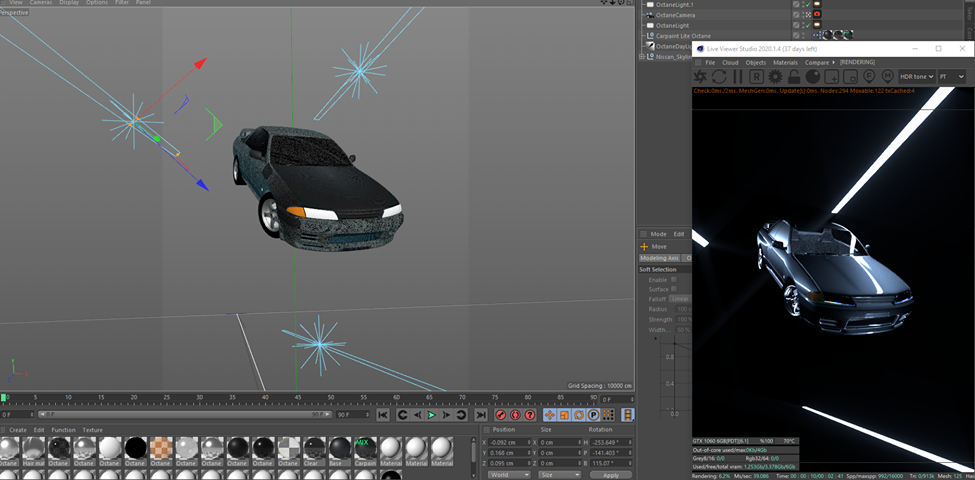
Task: Click the record active objects keyframe button
Action: pos(501,415)
